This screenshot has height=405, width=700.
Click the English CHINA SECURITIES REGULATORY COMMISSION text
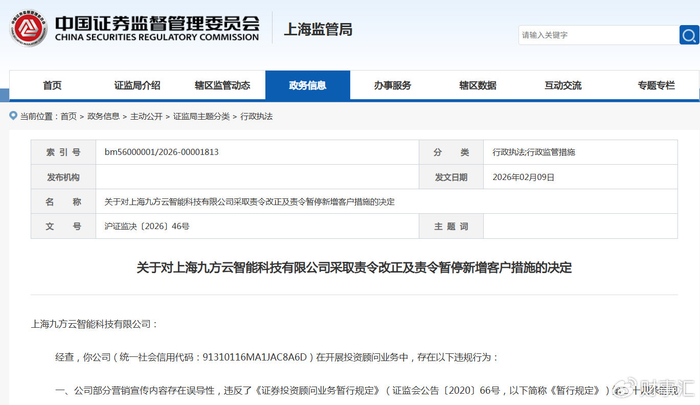[157, 38]
